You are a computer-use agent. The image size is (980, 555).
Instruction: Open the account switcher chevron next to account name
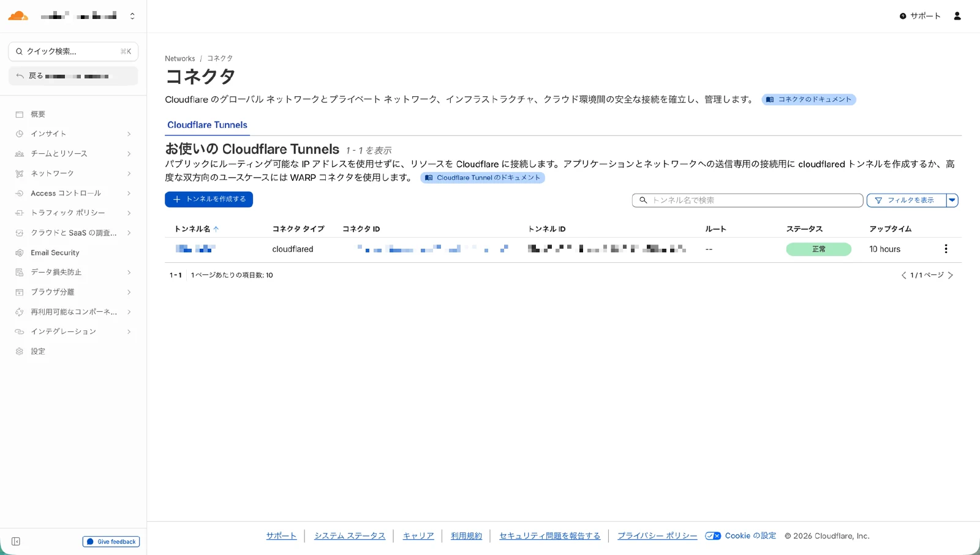pos(132,15)
